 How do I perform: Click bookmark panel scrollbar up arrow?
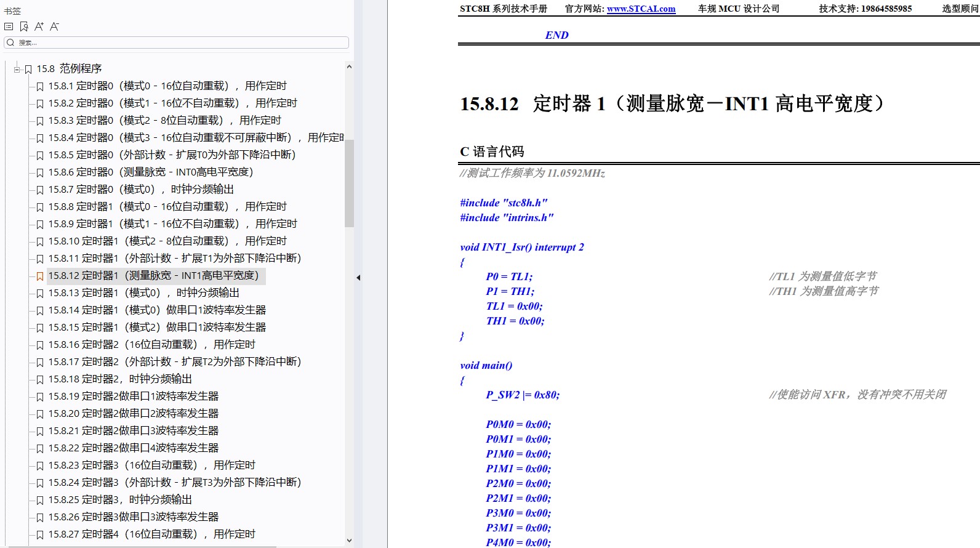click(x=349, y=66)
